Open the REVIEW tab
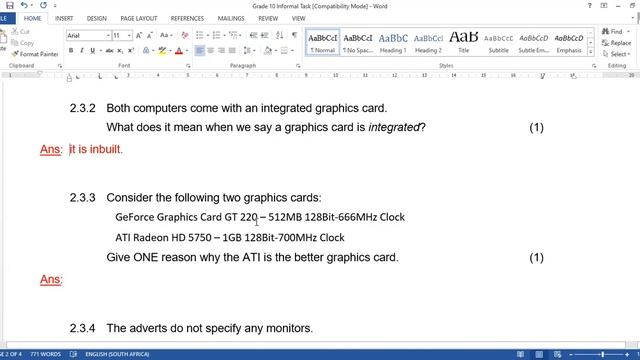 click(268, 18)
